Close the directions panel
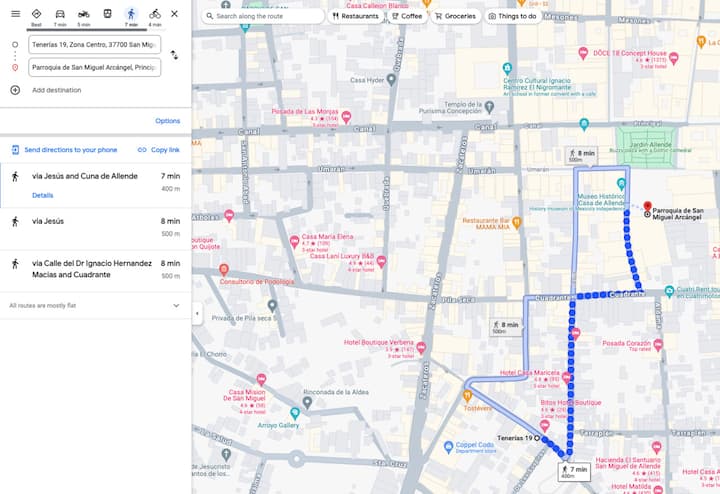 coord(175,14)
